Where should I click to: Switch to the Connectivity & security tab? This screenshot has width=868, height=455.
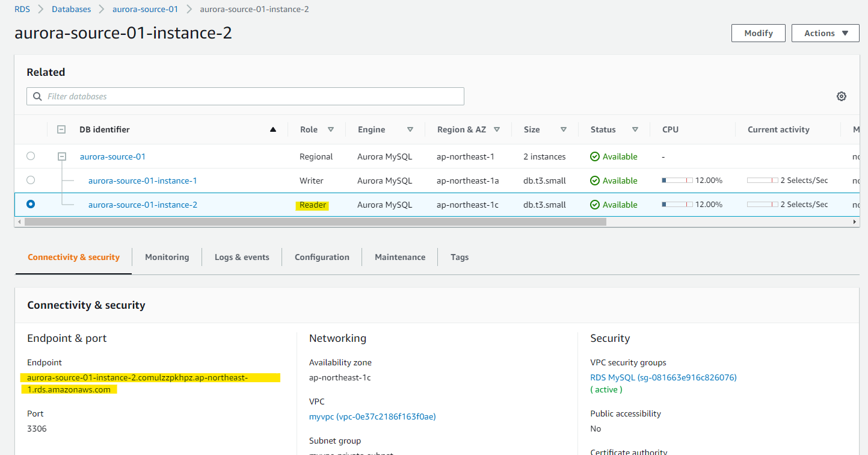point(73,257)
